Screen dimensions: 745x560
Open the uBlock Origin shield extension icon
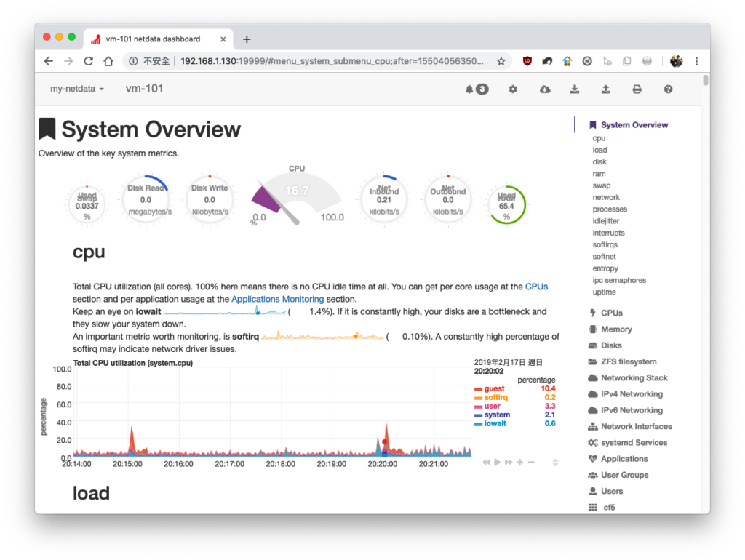coord(527,61)
